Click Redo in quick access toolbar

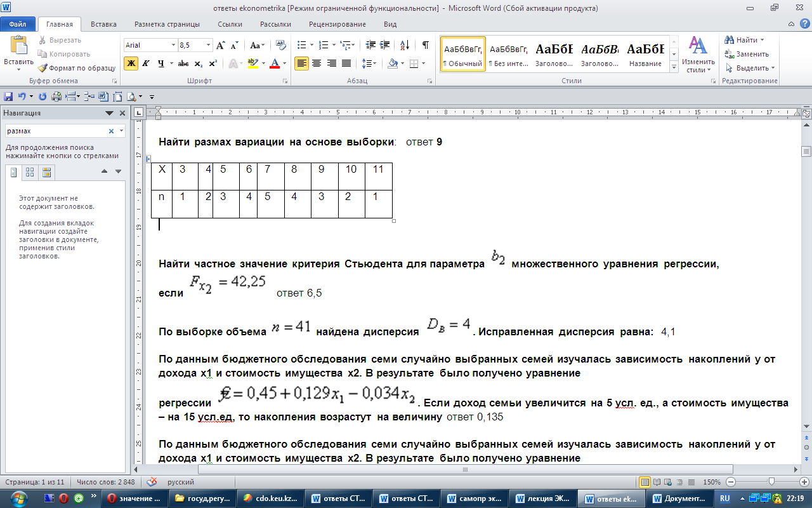coord(43,97)
